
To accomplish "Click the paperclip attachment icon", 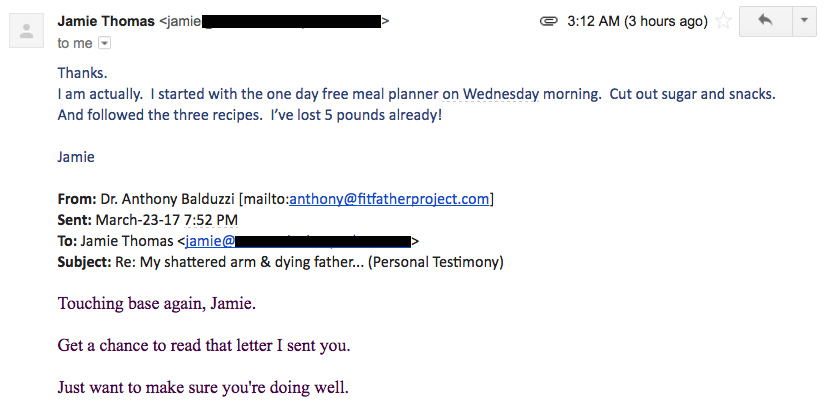I will (x=549, y=22).
